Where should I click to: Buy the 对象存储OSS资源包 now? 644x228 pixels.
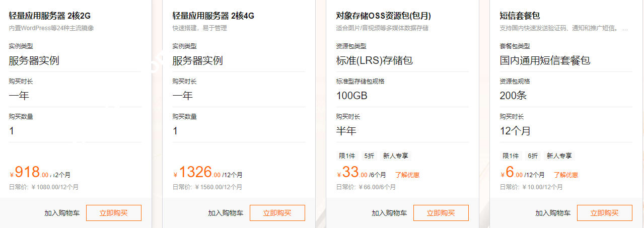441,213
